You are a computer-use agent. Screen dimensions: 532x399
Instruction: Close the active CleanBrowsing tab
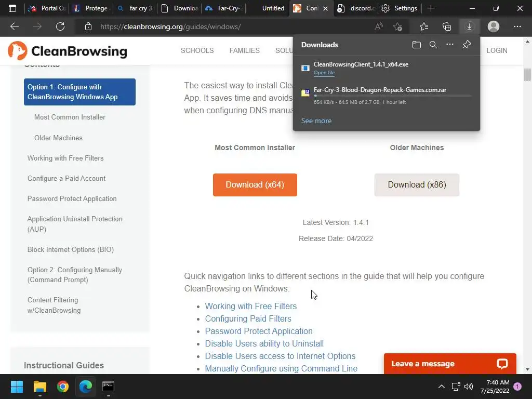tap(325, 8)
